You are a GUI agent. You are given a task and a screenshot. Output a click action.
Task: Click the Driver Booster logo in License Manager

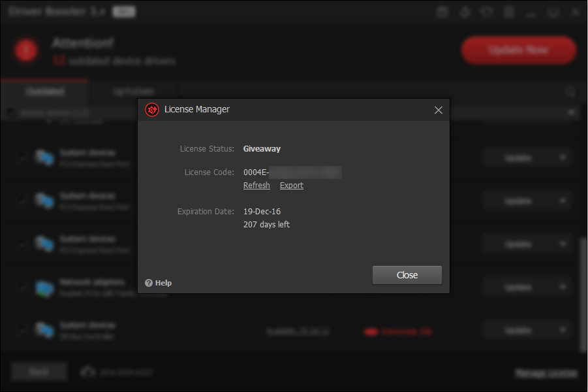tap(152, 110)
